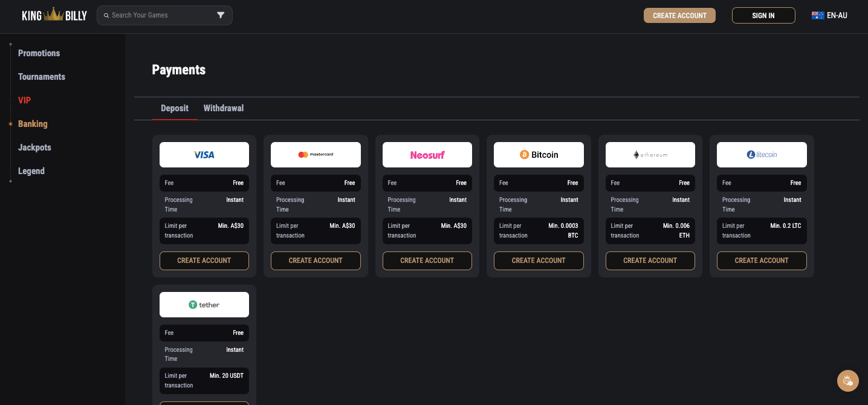Open the game filter funnel icon
This screenshot has width=868, height=405.
[x=221, y=15]
